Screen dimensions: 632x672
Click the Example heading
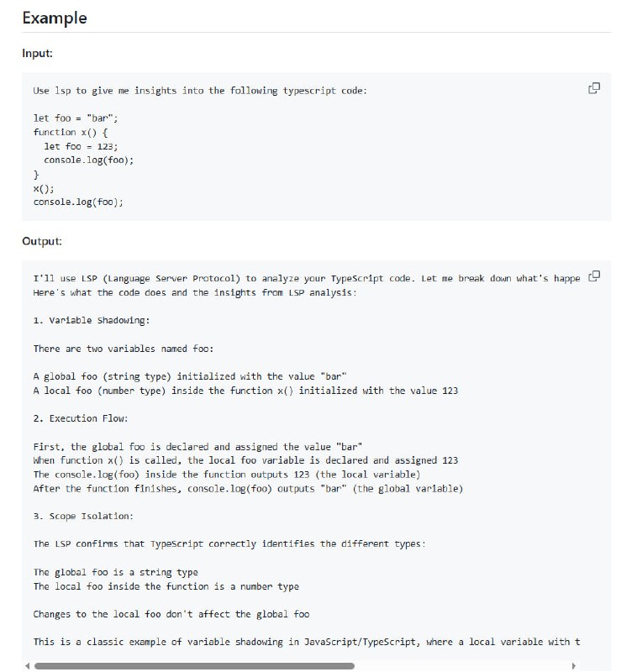[54, 18]
